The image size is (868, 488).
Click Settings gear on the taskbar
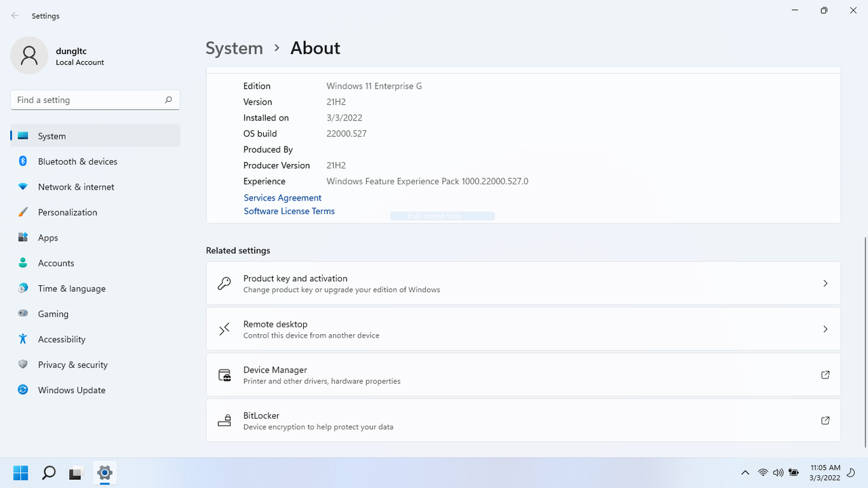[x=104, y=472]
